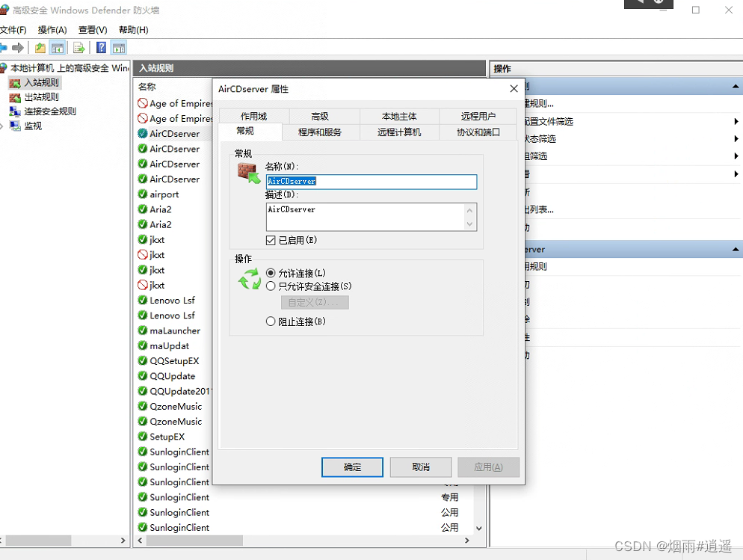This screenshot has width=743, height=560.
Task: Click the 名称(N) input field
Action: [x=371, y=182]
